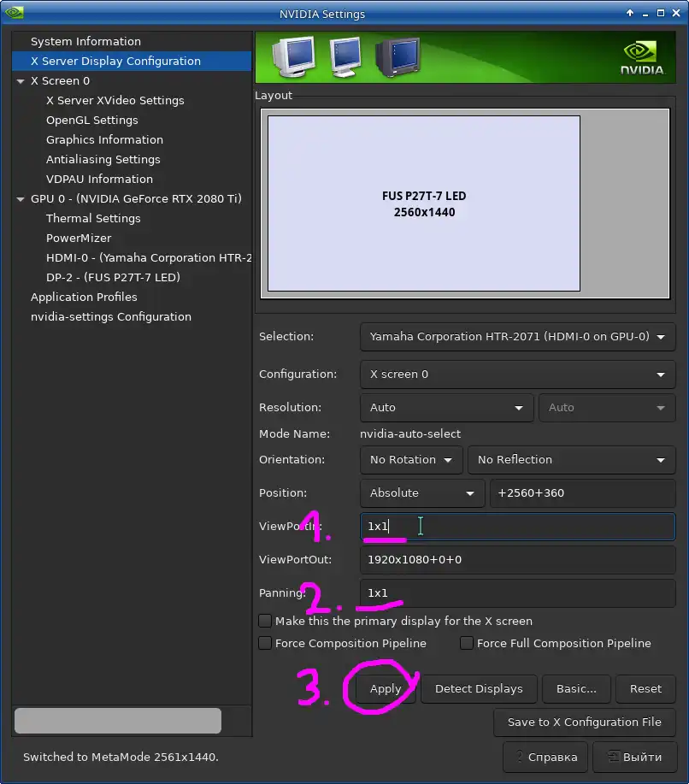The height and width of the screenshot is (784, 689).
Task: Select X Server Display Configuration
Action: pos(132,61)
